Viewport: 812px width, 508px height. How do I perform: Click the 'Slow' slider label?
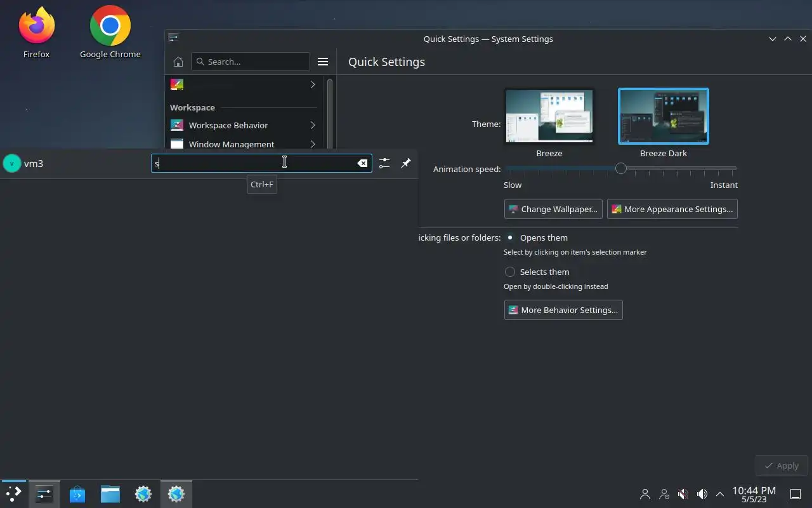[513, 185]
